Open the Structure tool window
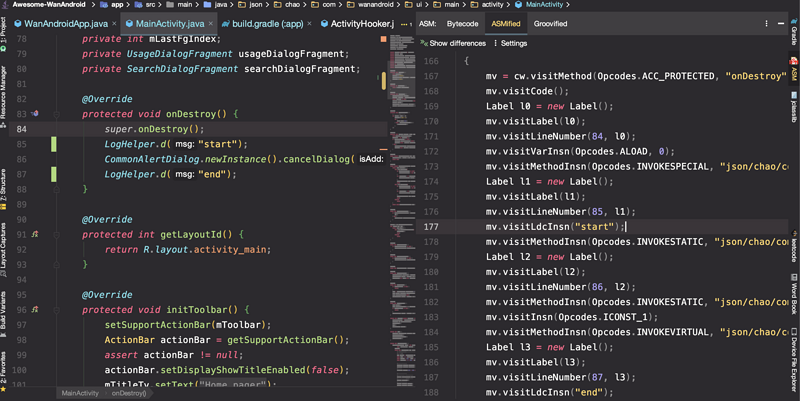This screenshot has width=800, height=401. [4, 186]
